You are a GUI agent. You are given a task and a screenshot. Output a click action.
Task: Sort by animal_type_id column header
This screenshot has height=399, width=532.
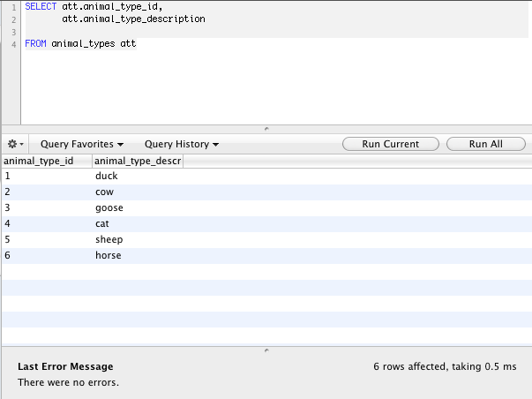(47, 161)
